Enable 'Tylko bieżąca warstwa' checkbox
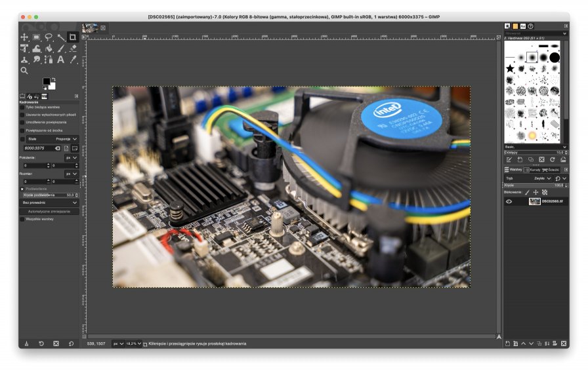Screen dimensions: 588x373 22,107
